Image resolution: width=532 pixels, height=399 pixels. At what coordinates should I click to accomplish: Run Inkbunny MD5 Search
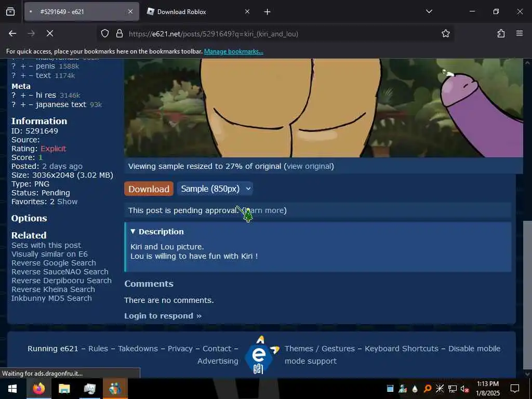pos(51,298)
